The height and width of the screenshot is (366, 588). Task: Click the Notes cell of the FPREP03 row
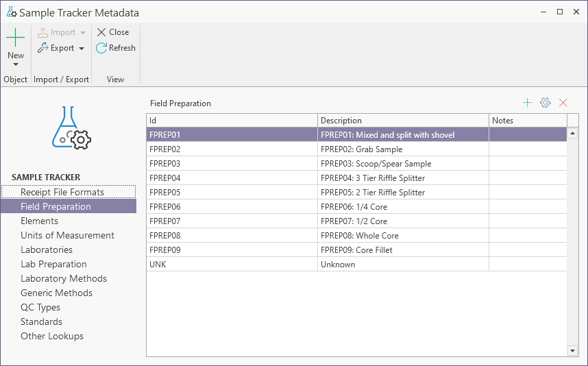pyautogui.click(x=528, y=164)
